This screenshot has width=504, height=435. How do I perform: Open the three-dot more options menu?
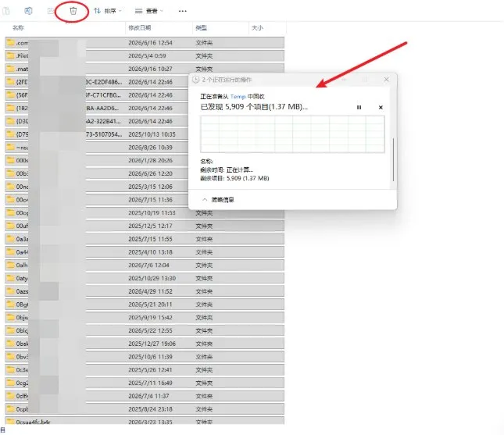(183, 11)
